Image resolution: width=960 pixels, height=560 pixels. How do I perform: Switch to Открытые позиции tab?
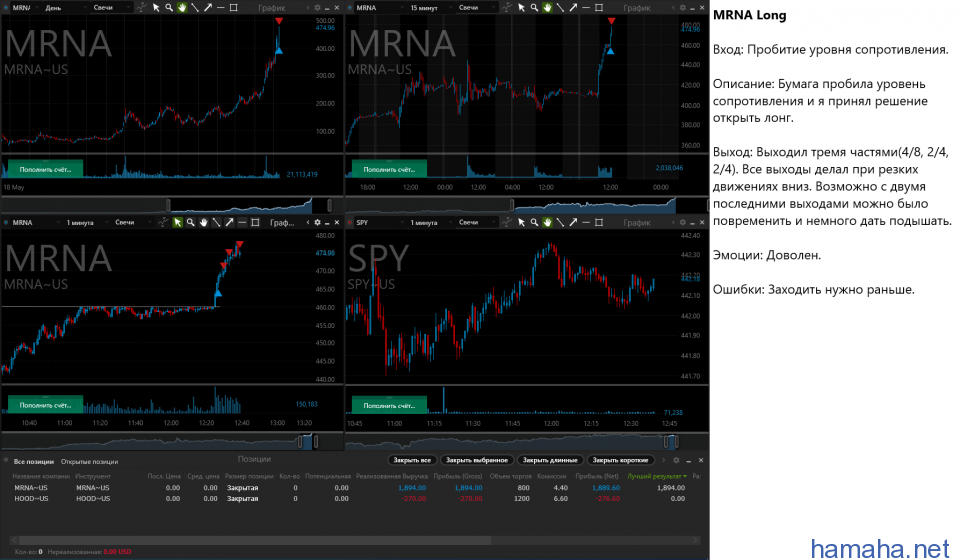pyautogui.click(x=89, y=461)
